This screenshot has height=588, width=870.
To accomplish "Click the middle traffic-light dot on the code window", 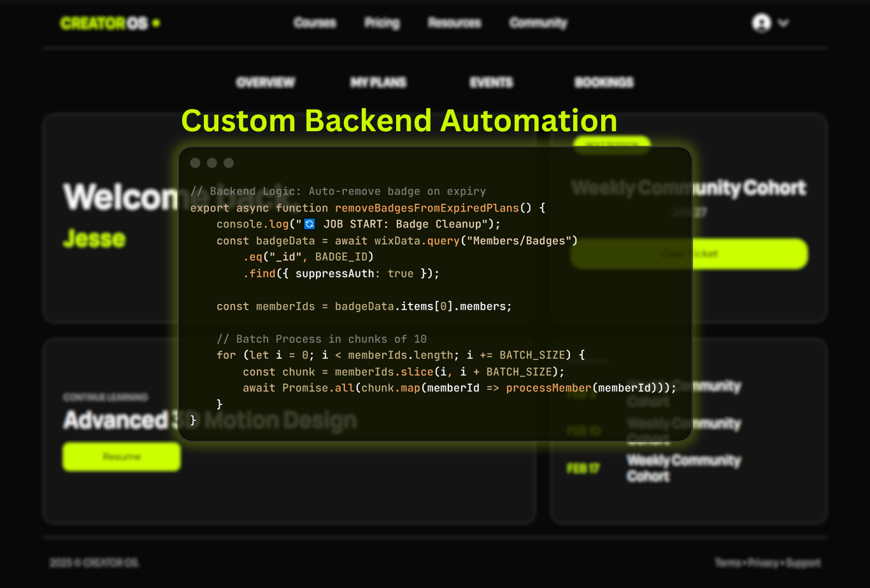I will [211, 162].
